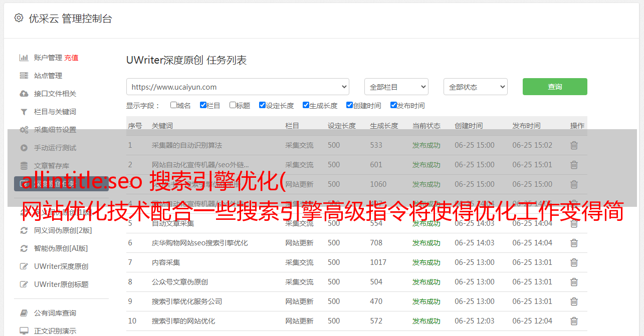Viewport: 644px width, 336px height.
Task: Click publish time 06-25 12:04
Action: [x=532, y=321]
